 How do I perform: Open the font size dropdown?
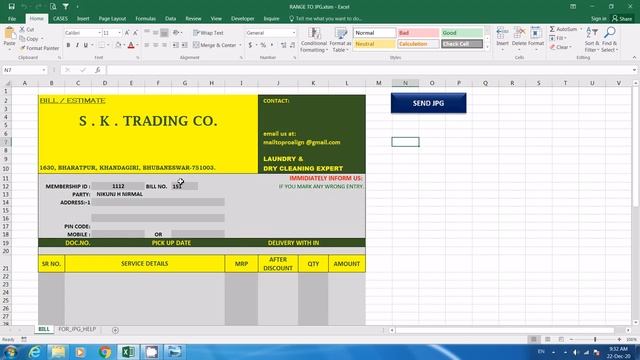[120, 33]
